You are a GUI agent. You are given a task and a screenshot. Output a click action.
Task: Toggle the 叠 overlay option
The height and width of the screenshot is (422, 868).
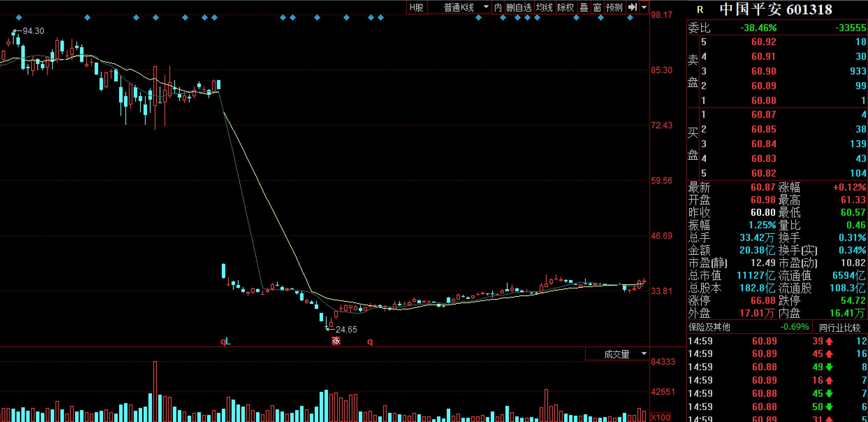(x=584, y=7)
